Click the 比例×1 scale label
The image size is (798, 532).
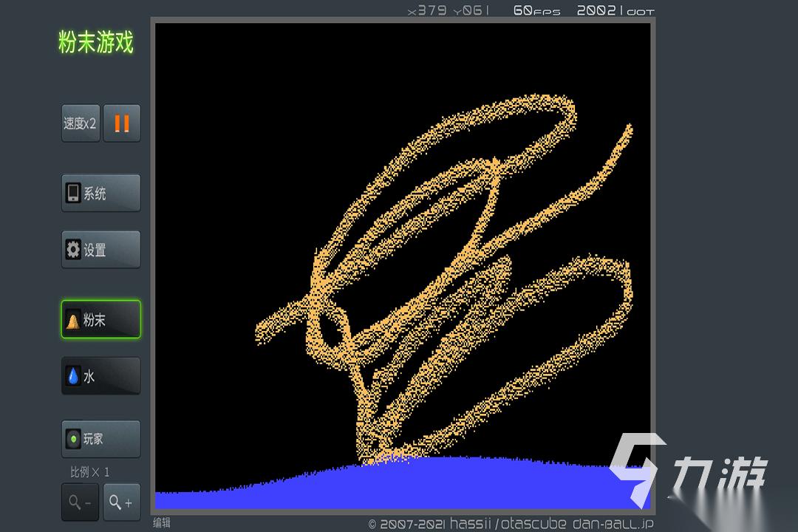pyautogui.click(x=89, y=472)
